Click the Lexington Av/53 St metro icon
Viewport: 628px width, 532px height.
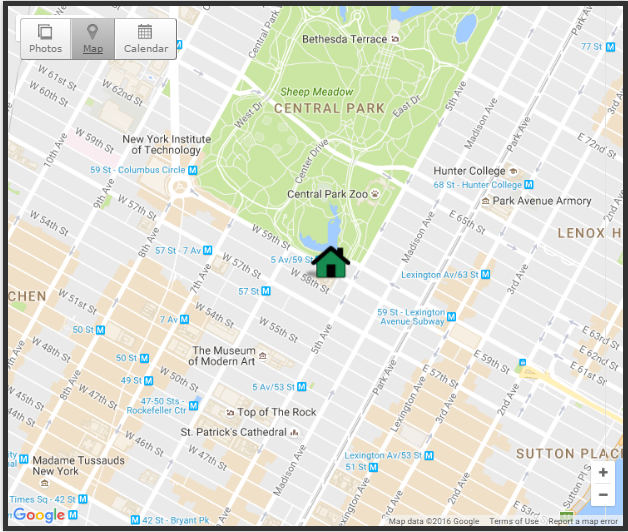pos(429,455)
